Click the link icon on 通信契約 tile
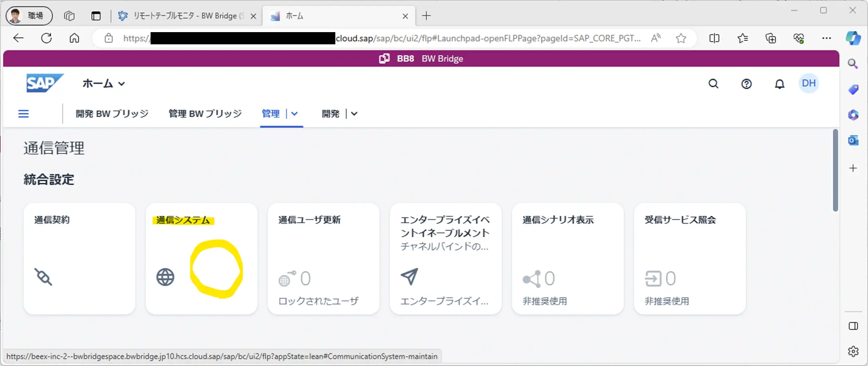868x366 pixels. 43,277
